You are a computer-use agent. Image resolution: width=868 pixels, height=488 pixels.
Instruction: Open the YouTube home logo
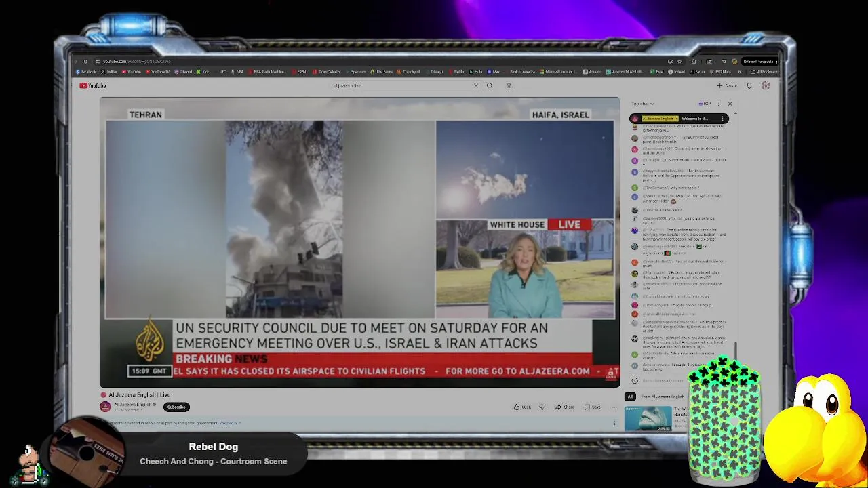(x=93, y=85)
